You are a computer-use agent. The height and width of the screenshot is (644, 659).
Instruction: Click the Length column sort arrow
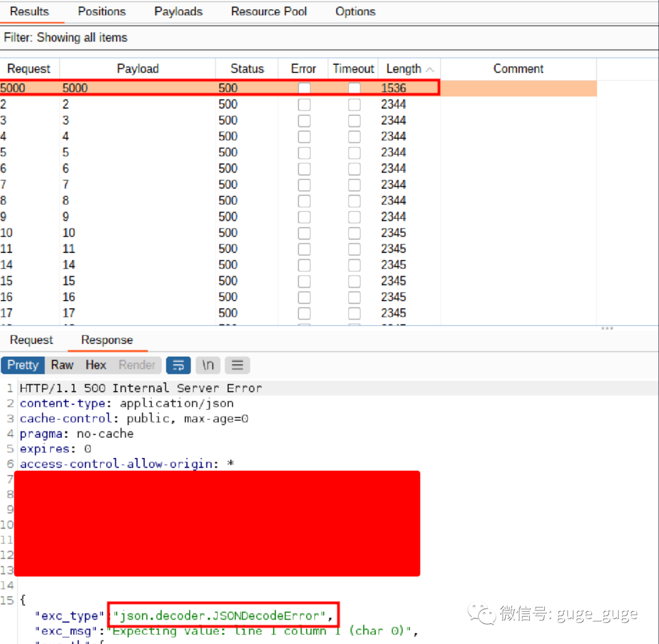coord(430,70)
